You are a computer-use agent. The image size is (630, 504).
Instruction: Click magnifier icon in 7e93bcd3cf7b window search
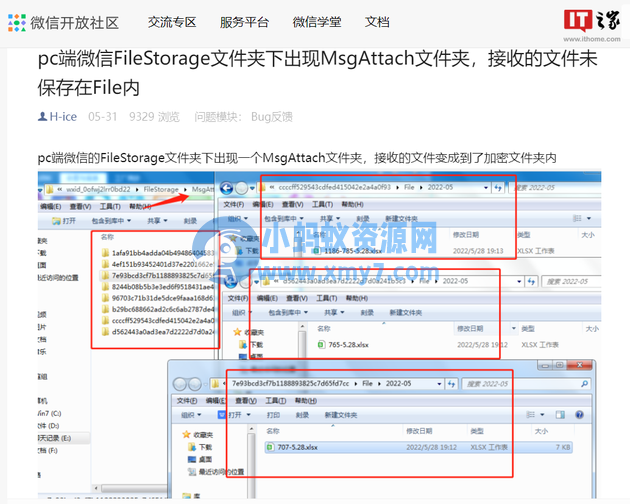point(584,384)
